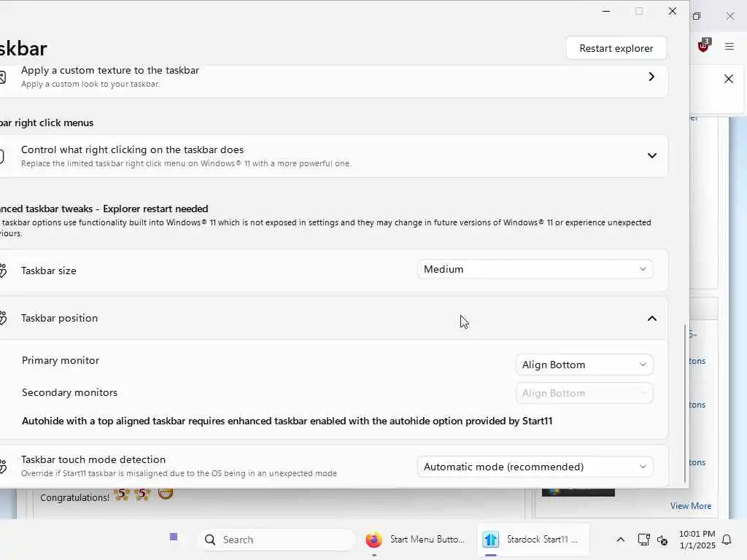Close the Firefox browser window
Viewport: 747px width, 560px height.
729,16
